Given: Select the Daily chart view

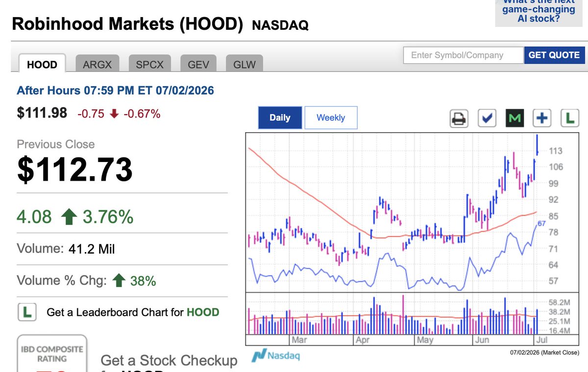Looking at the screenshot, I should pos(280,117).
